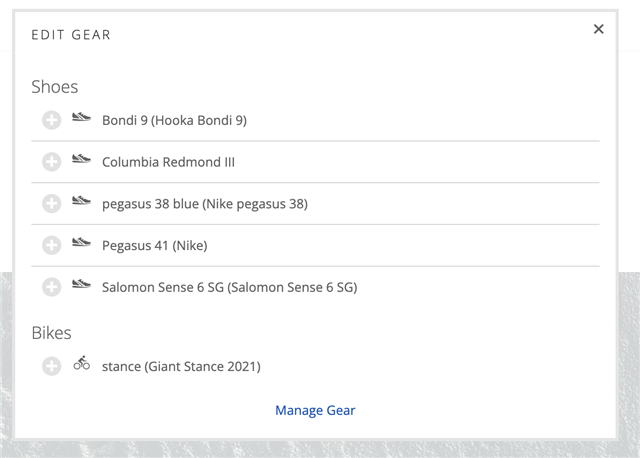
Task: Select Bondi 9 (Hooka Bondi 9) label
Action: click(174, 121)
